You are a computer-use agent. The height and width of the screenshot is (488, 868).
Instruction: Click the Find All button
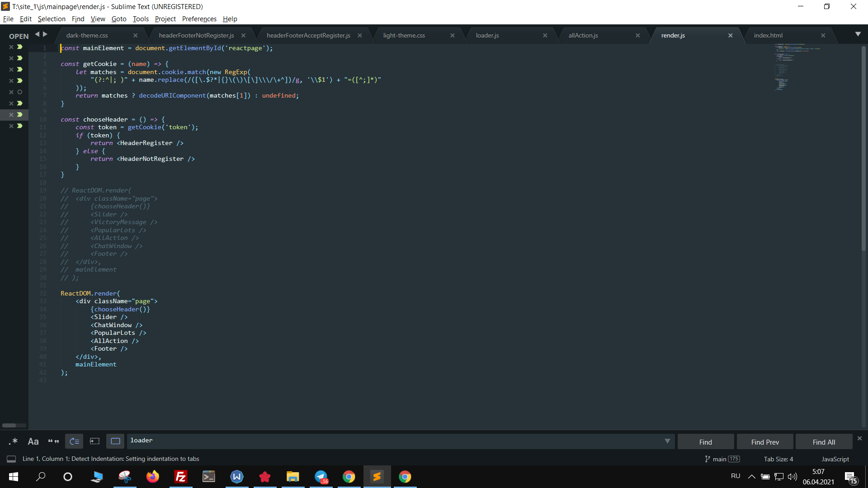[824, 442]
